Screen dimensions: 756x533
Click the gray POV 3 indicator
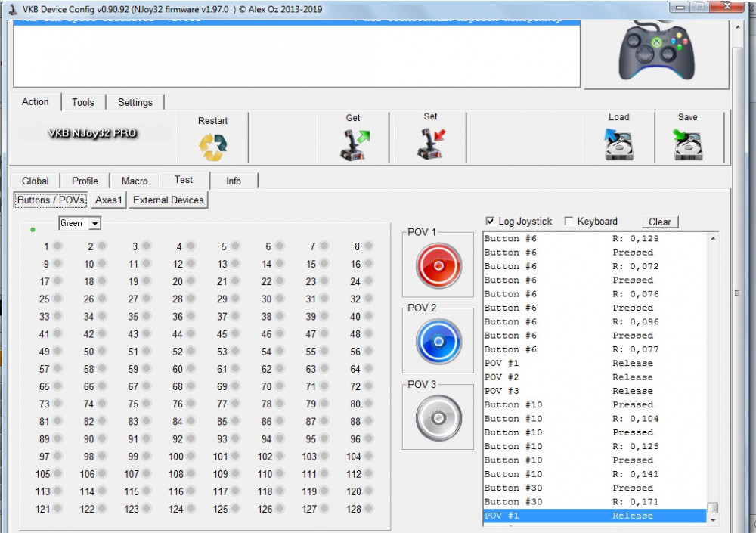click(x=438, y=418)
